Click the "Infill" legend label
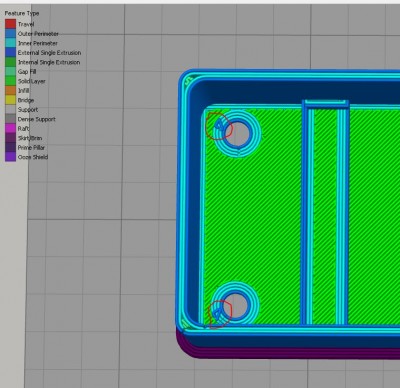 coord(24,91)
